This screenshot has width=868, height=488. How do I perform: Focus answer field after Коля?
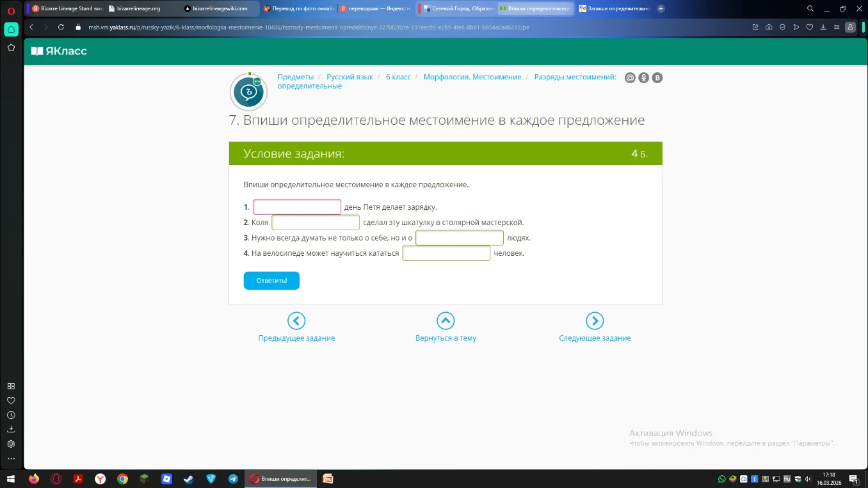click(x=316, y=223)
